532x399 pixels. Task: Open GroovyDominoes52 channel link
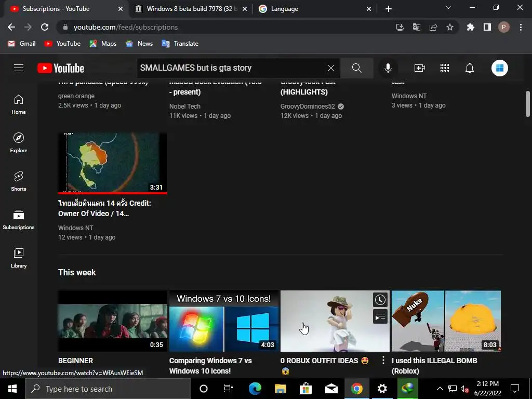308,106
